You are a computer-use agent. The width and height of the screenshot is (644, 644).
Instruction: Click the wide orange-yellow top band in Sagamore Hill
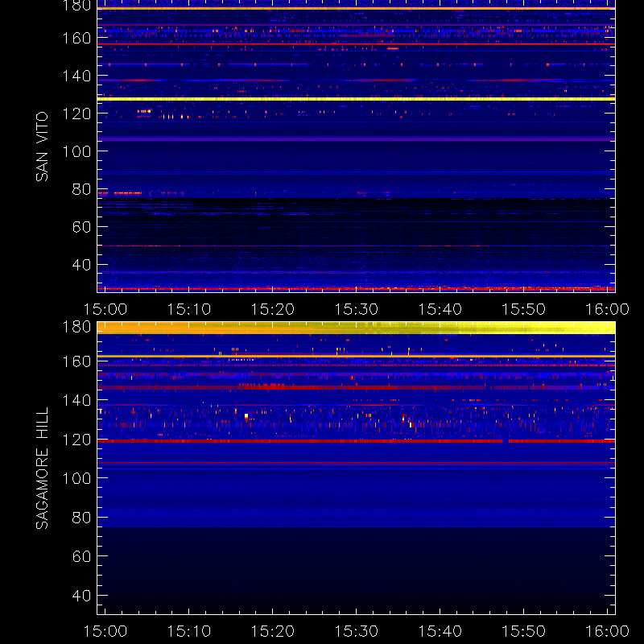(356, 328)
